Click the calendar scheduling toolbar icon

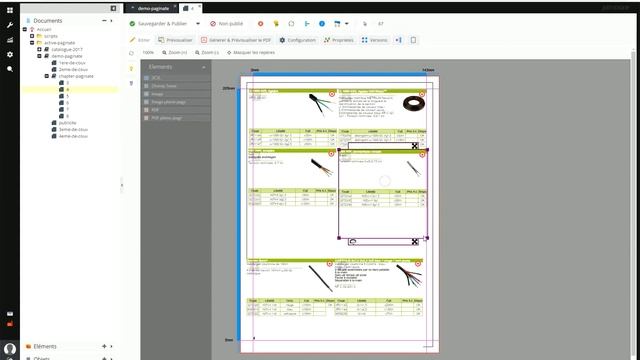click(337, 24)
